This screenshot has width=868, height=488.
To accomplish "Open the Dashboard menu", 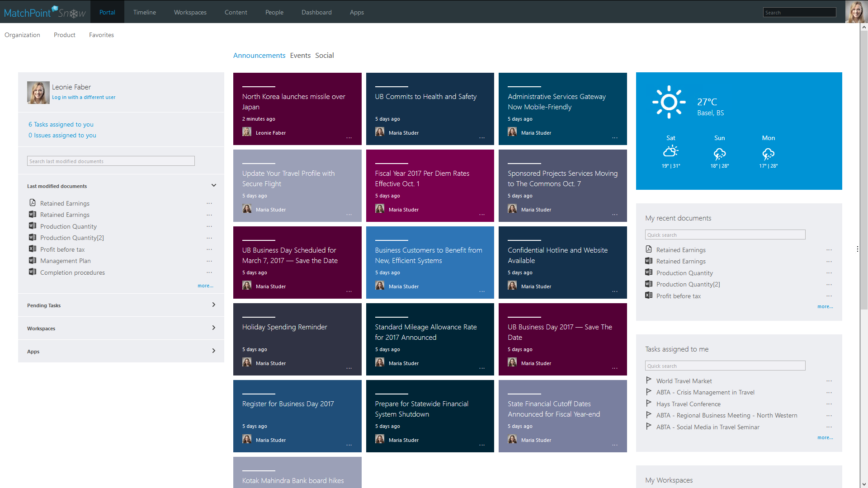I will (316, 12).
